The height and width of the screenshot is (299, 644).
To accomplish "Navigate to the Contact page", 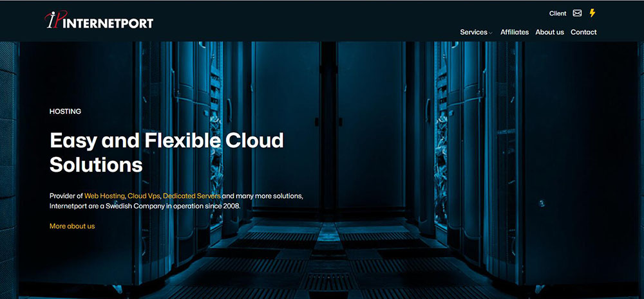I will point(583,32).
